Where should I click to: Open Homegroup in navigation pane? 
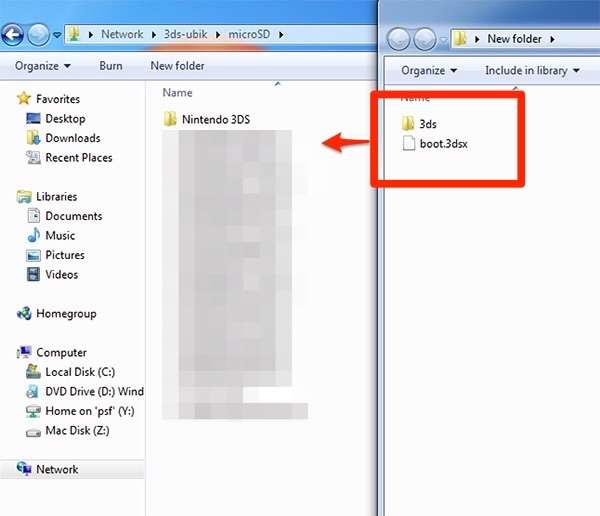[x=66, y=314]
